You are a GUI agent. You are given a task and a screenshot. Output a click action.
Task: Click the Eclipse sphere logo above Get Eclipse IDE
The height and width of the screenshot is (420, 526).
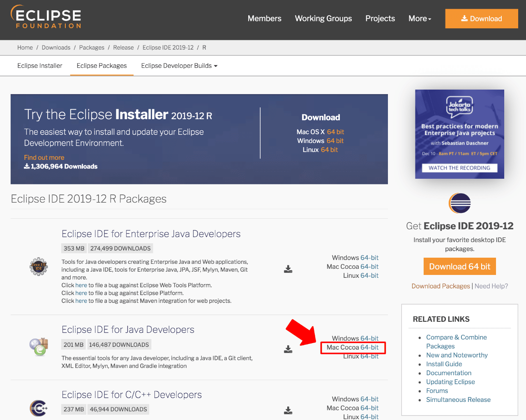click(x=459, y=203)
